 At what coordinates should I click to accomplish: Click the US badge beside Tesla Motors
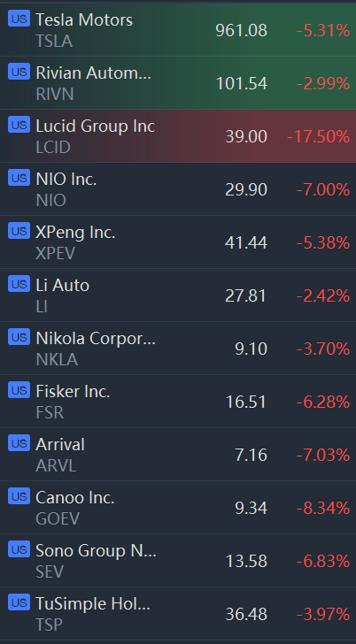[19, 19]
